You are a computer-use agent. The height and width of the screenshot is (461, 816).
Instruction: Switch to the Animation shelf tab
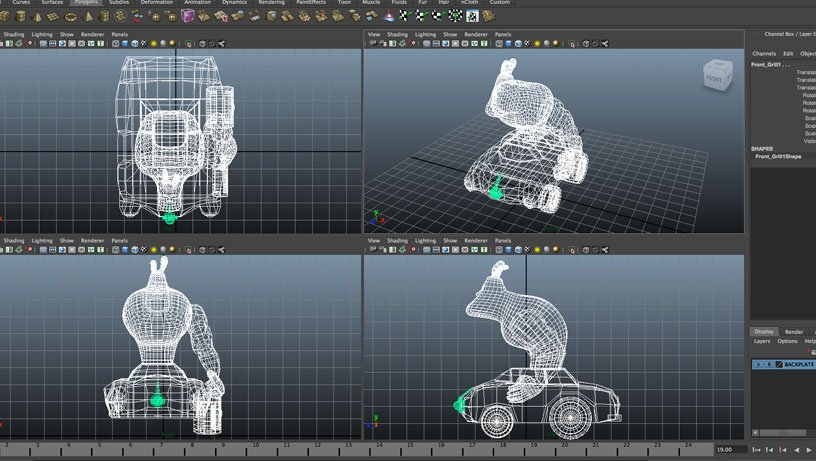197,3
